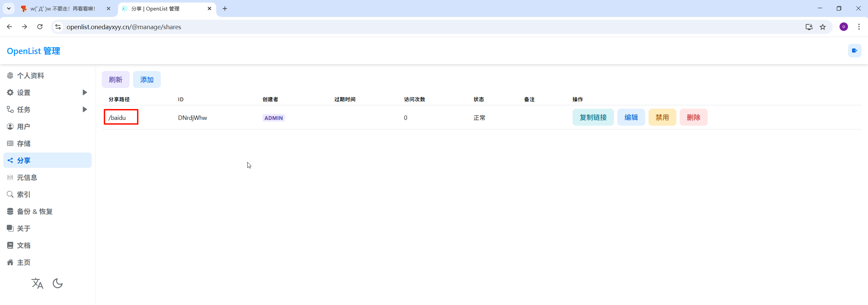Screen dimensions: 868x305
Task: Go to 存储 storage section
Action: pos(24,143)
